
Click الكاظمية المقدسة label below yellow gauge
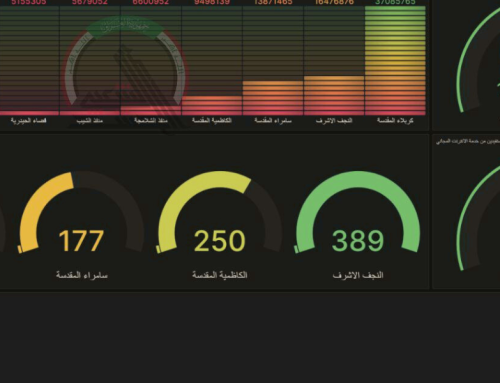tap(220, 275)
